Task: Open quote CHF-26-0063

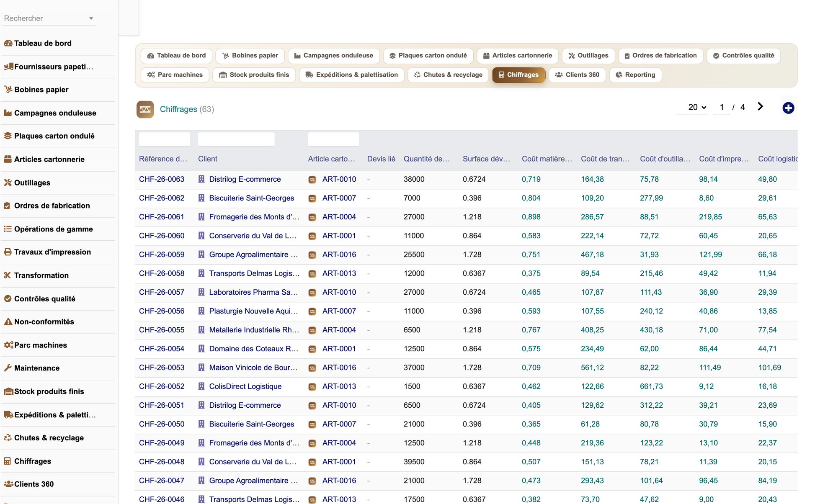Action: click(162, 180)
